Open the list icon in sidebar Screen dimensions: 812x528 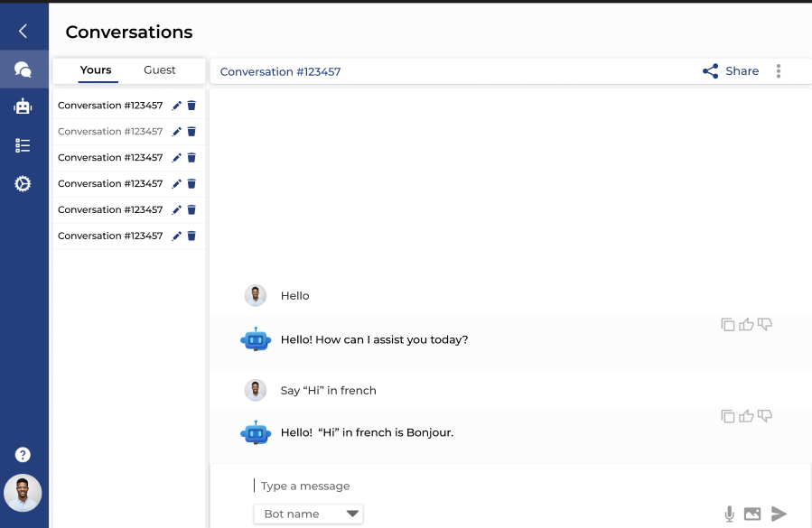coord(23,145)
